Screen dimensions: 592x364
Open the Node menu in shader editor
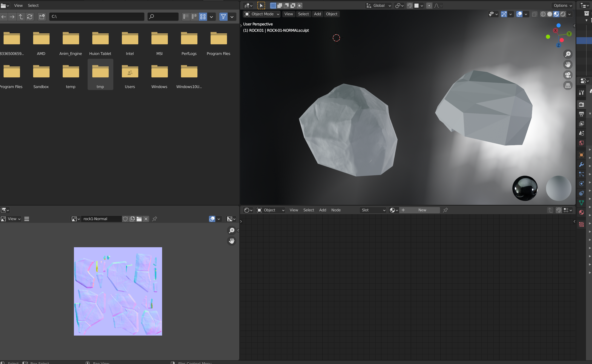click(x=336, y=210)
